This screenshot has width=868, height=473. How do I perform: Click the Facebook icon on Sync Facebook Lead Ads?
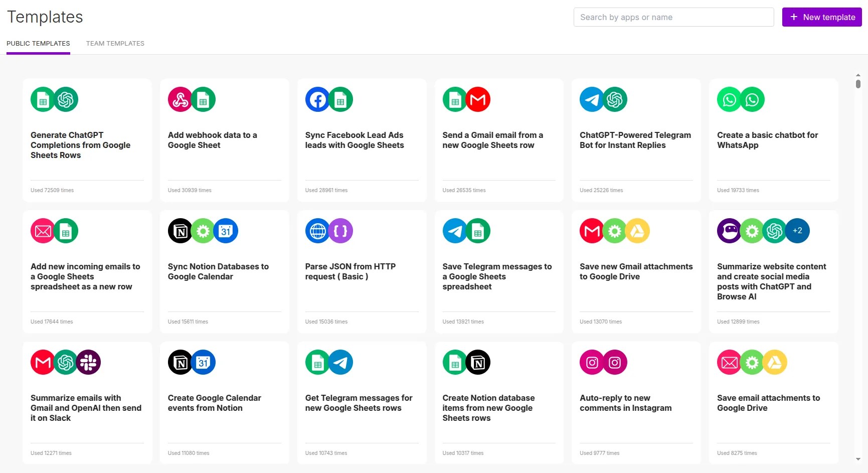click(x=317, y=99)
